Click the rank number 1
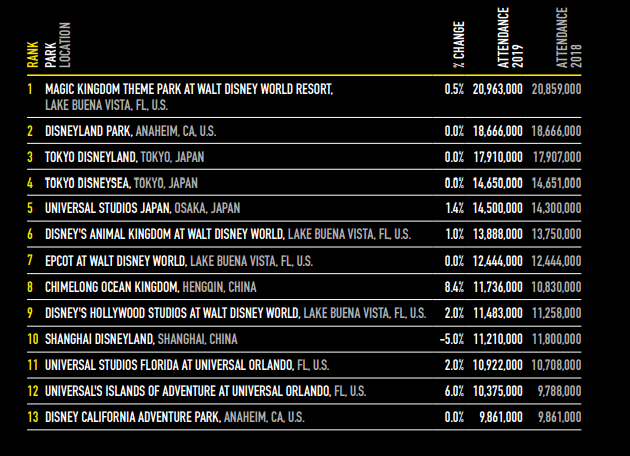 [30, 89]
